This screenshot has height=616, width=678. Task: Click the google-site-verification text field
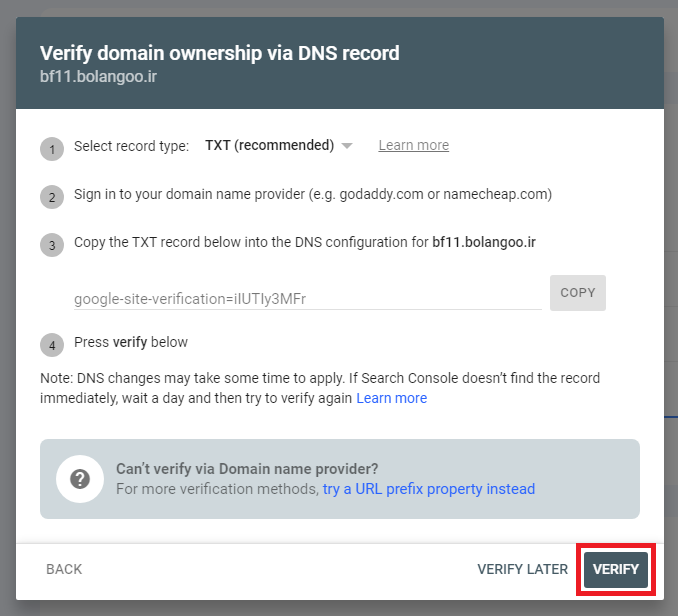307,299
